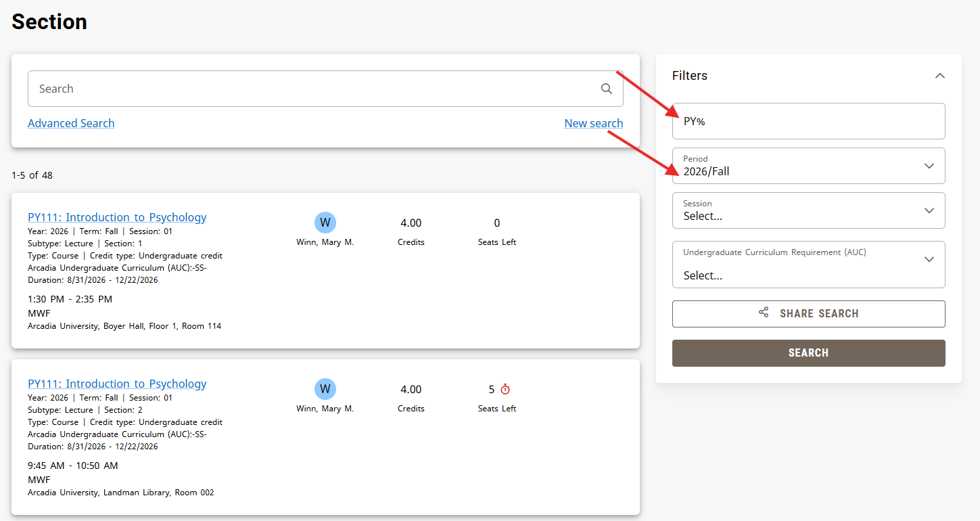Click the New search link
Image resolution: width=980 pixels, height=521 pixels.
pos(594,123)
